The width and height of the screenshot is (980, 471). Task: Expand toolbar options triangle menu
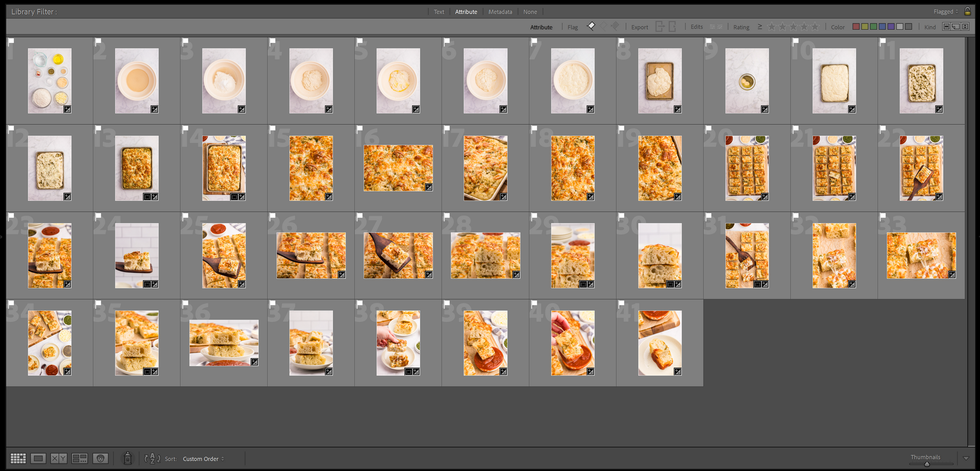pos(966,458)
